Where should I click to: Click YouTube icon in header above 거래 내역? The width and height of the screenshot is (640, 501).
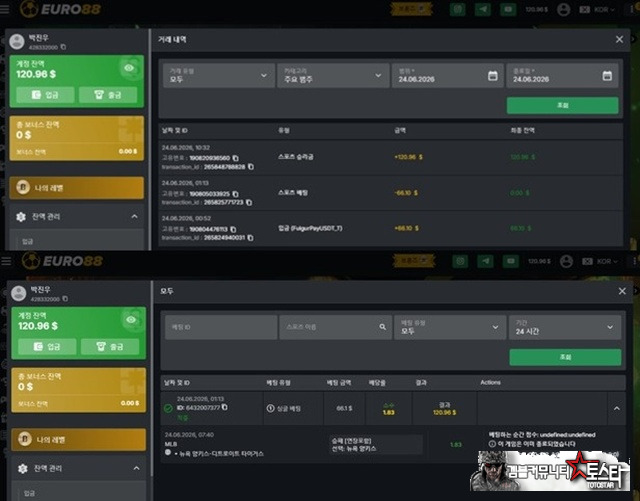click(x=508, y=9)
